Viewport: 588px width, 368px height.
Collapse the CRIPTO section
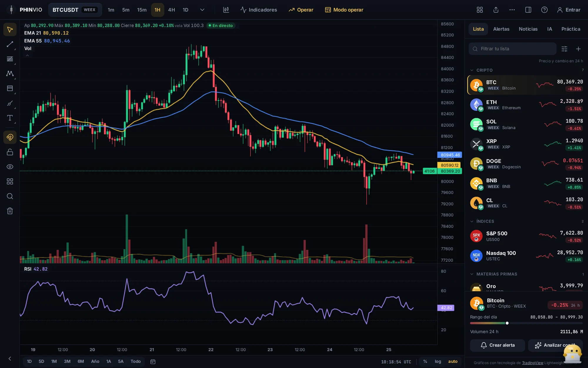pyautogui.click(x=472, y=70)
